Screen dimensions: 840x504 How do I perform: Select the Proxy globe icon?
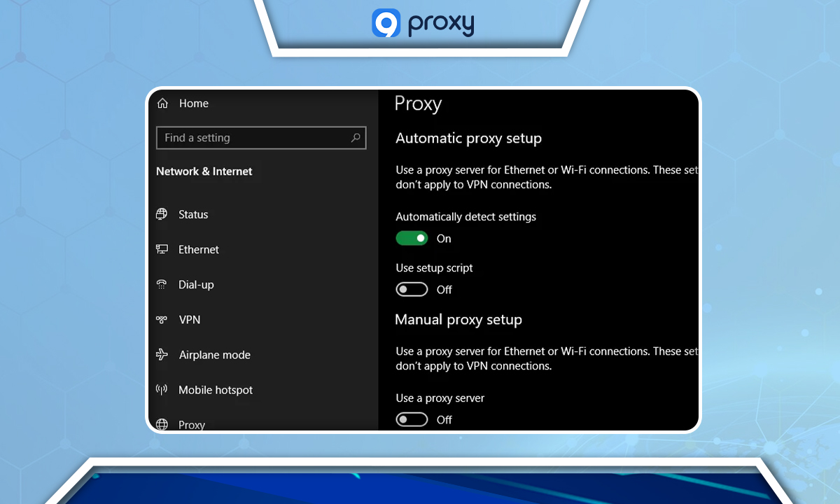coord(162,424)
